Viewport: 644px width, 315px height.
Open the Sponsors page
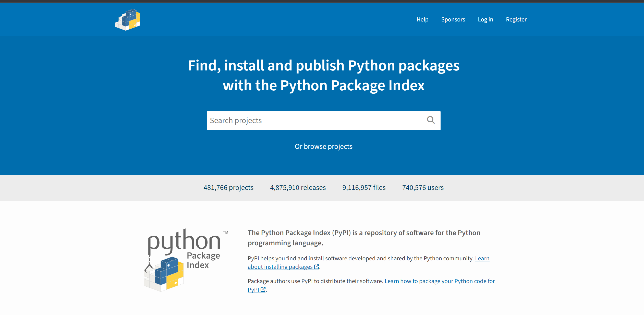coord(453,19)
